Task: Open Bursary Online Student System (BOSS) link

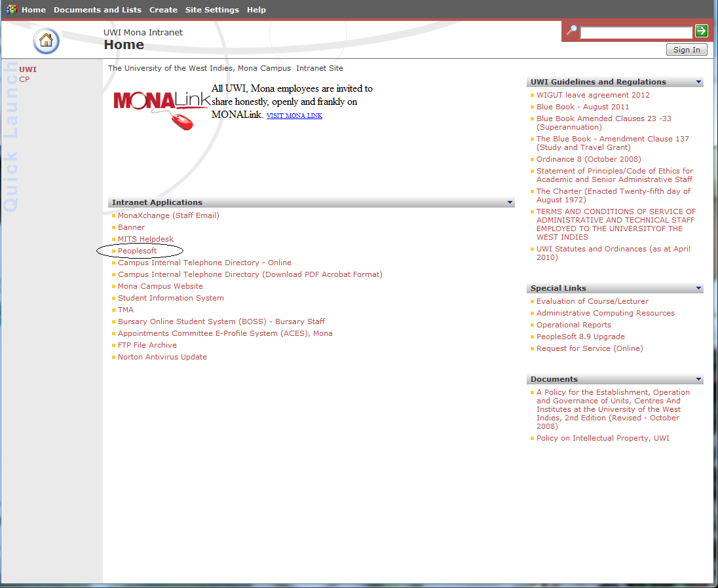Action: [221, 322]
